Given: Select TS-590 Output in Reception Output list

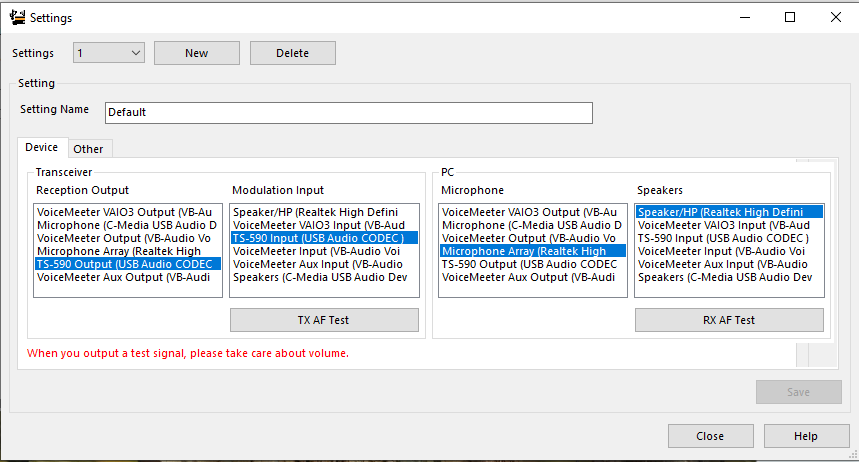Looking at the screenshot, I should pos(128,264).
